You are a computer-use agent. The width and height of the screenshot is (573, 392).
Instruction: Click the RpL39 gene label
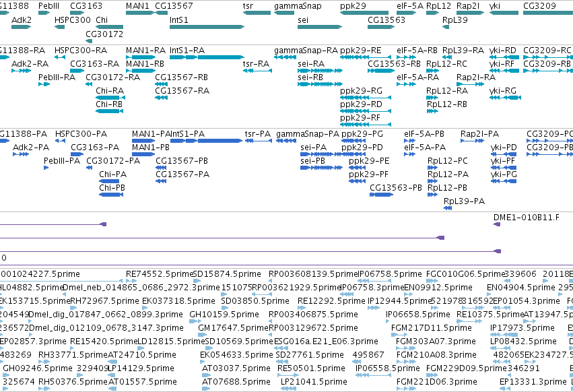coord(455,20)
